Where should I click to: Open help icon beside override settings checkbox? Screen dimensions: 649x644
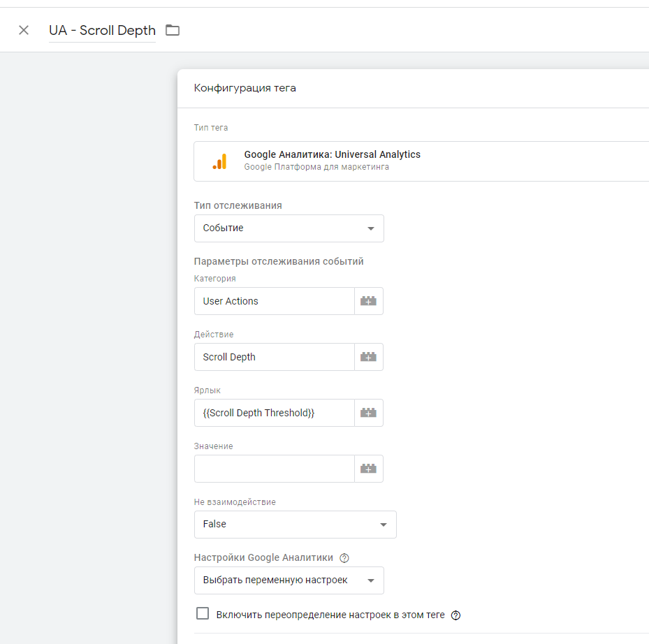(x=456, y=615)
